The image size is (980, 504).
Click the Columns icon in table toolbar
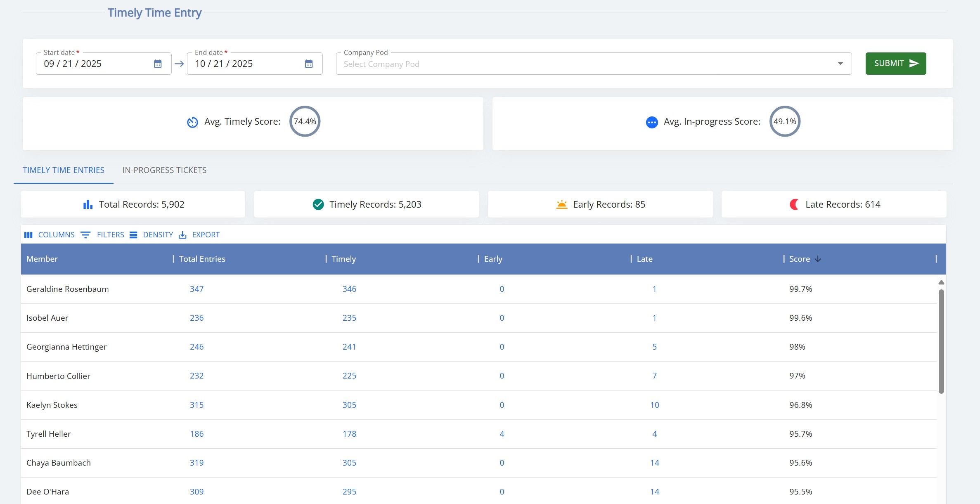(x=28, y=235)
